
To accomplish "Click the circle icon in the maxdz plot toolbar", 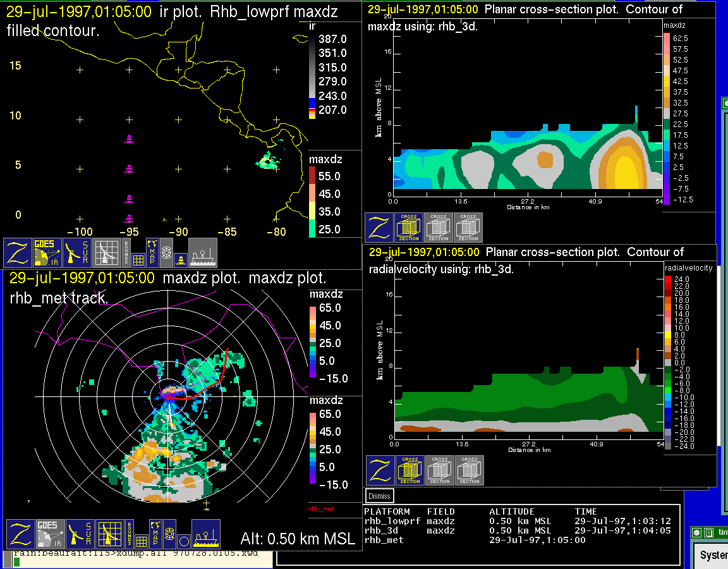I will click(183, 541).
